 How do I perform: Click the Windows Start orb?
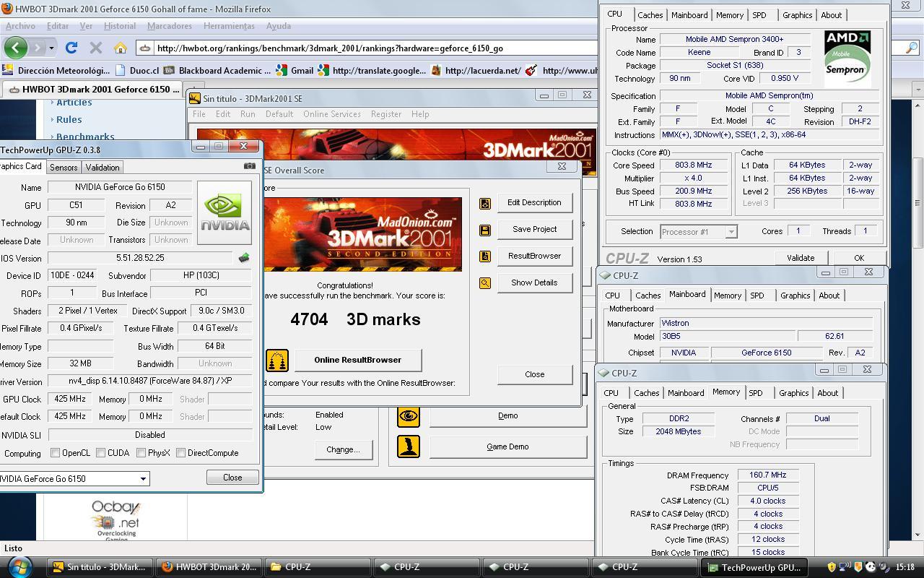click(x=19, y=566)
